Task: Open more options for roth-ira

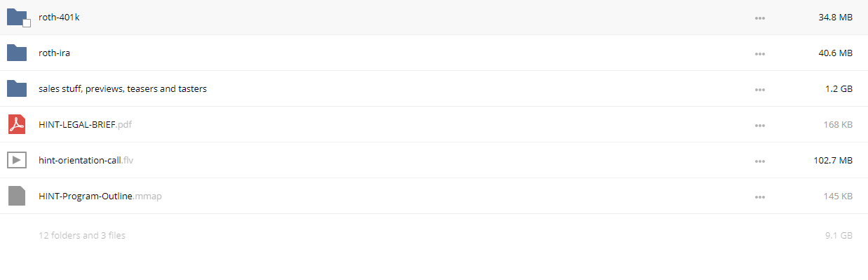Action: (759, 53)
